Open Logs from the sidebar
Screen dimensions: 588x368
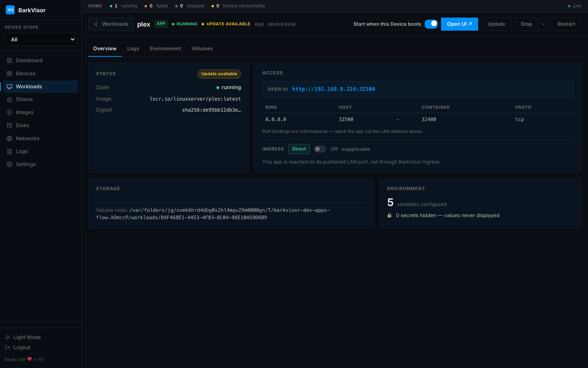pos(41,151)
